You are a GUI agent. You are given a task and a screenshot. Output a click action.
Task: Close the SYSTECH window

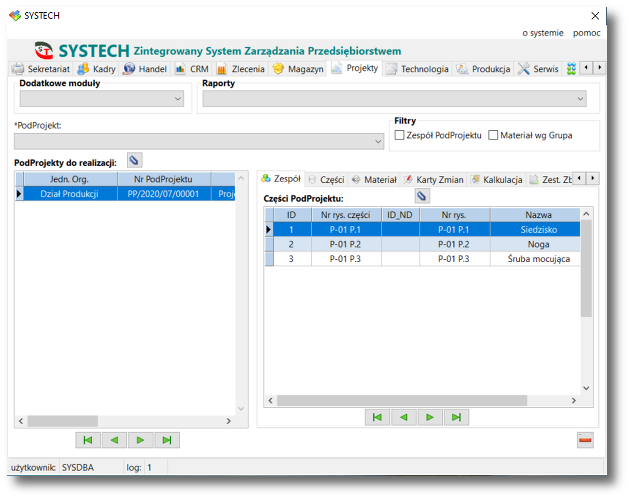pos(595,16)
